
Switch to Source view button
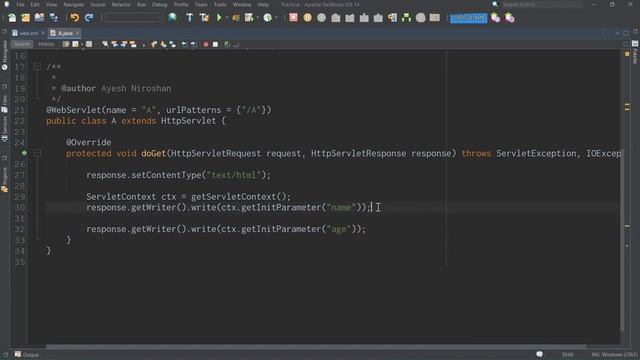pyautogui.click(x=22, y=44)
